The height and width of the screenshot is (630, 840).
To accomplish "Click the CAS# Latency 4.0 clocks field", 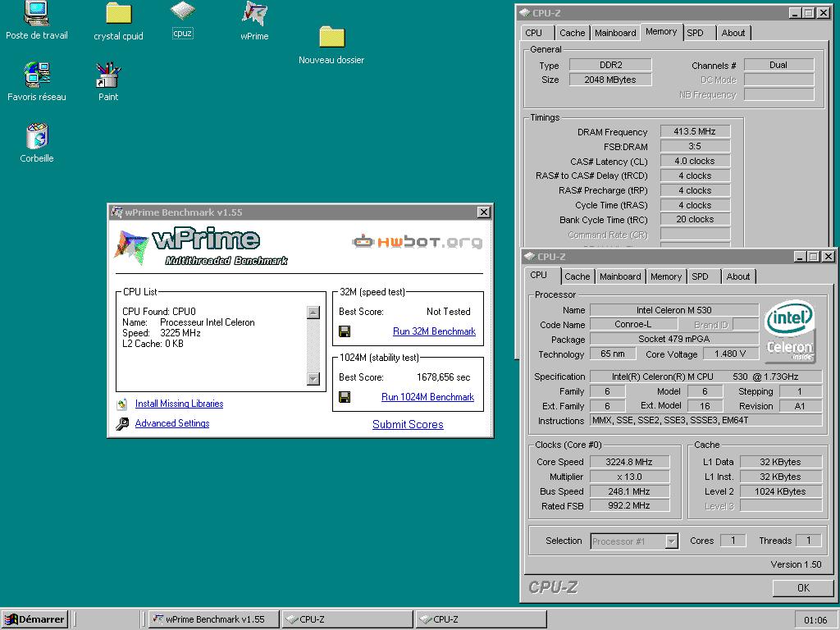I will tap(695, 161).
